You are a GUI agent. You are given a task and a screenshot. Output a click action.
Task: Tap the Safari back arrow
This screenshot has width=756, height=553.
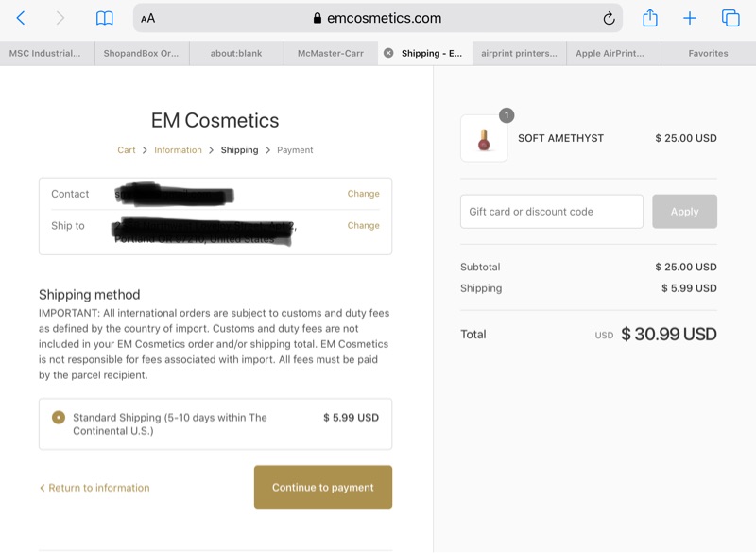click(21, 18)
